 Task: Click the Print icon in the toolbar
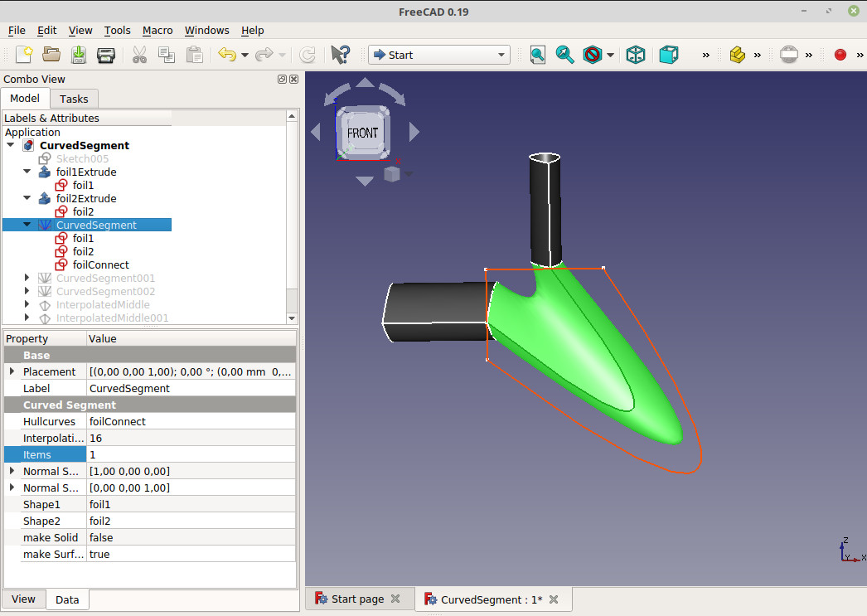(105, 55)
